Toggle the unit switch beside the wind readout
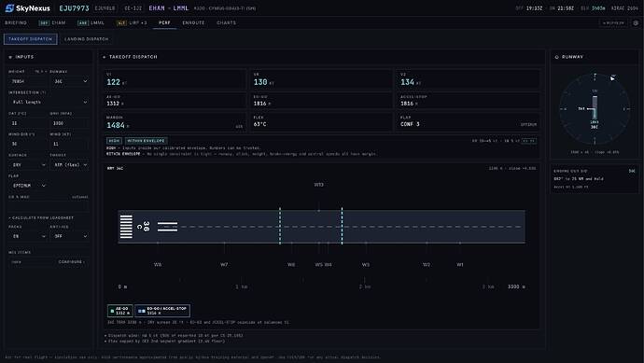This screenshot has width=644, height=363. (529, 141)
